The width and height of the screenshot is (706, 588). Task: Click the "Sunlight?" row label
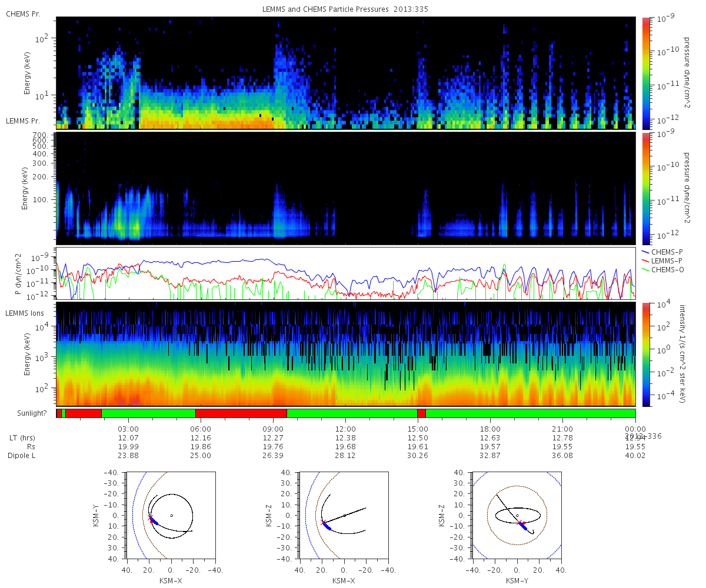[x=33, y=413]
